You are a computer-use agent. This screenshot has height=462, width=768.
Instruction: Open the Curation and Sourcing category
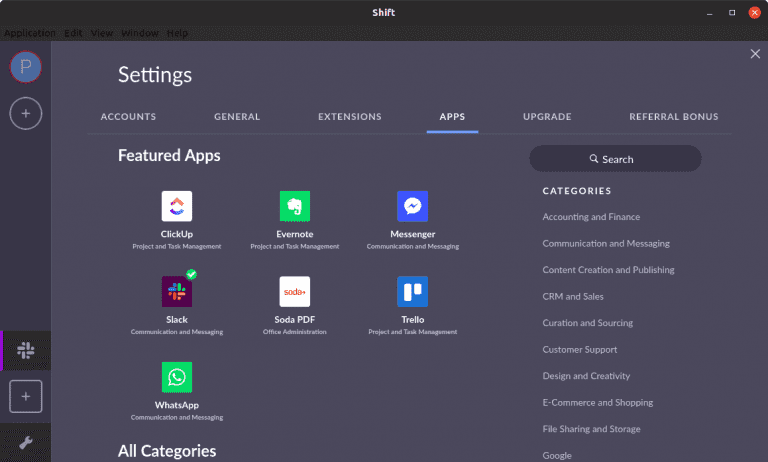(588, 323)
